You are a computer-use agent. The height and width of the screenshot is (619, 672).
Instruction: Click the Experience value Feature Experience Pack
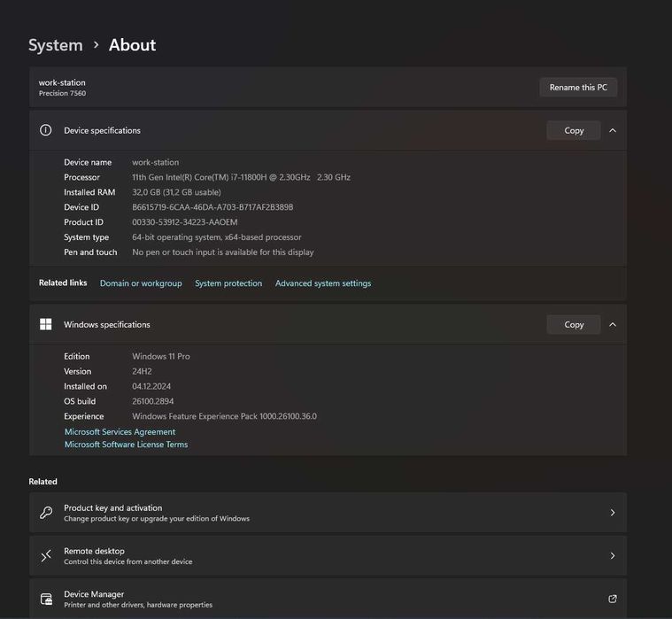(x=224, y=416)
